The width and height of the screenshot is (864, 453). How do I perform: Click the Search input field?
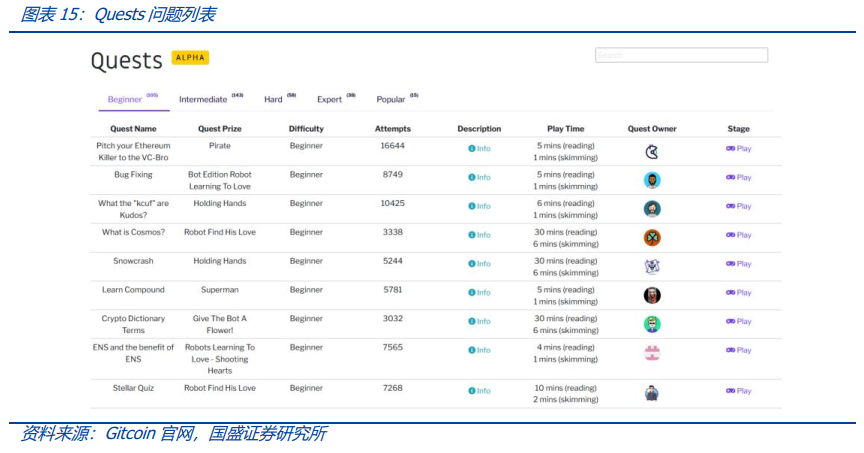click(681, 55)
